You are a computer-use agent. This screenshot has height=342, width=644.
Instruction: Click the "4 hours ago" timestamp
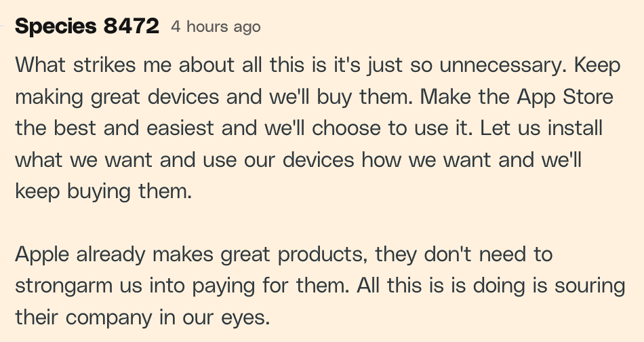tap(216, 26)
